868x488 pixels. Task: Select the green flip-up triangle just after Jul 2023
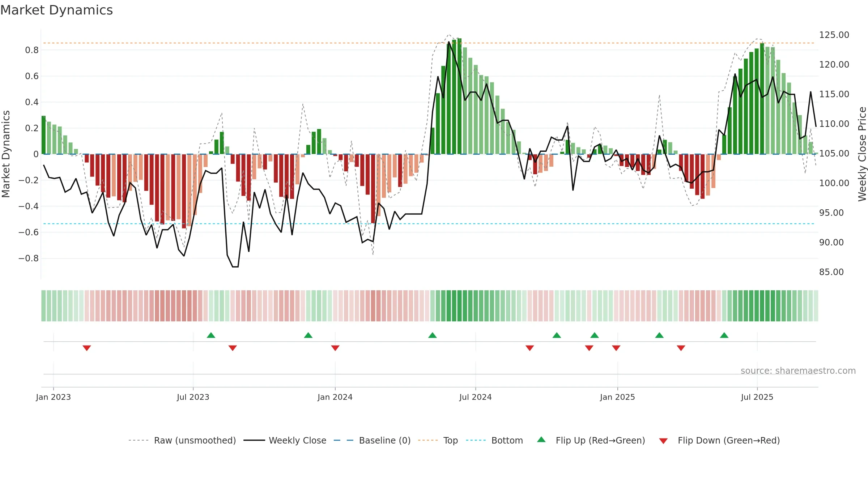tap(211, 335)
